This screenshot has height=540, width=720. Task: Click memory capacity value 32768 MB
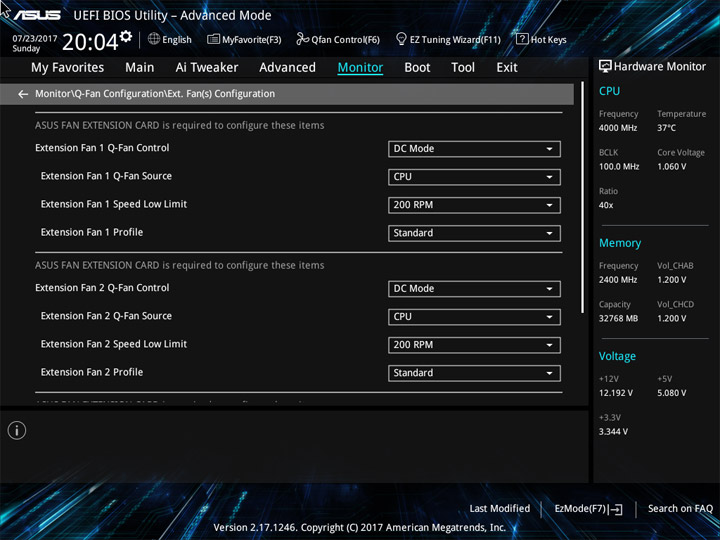pyautogui.click(x=618, y=318)
